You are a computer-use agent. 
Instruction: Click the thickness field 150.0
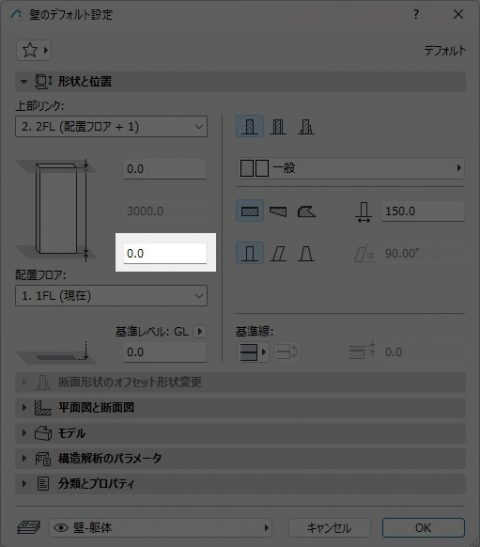click(423, 211)
